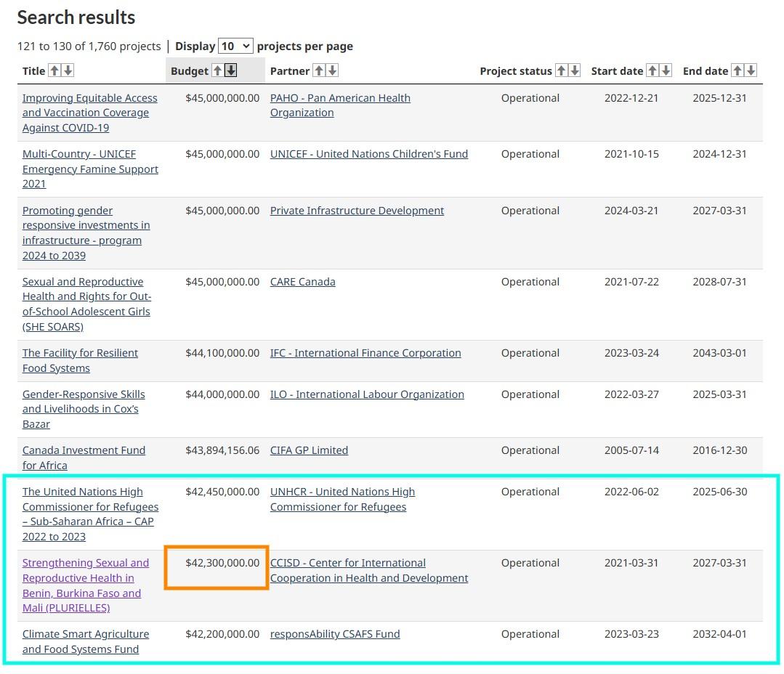
Task: Open IFC International Finance Corporation partner
Action: click(365, 353)
